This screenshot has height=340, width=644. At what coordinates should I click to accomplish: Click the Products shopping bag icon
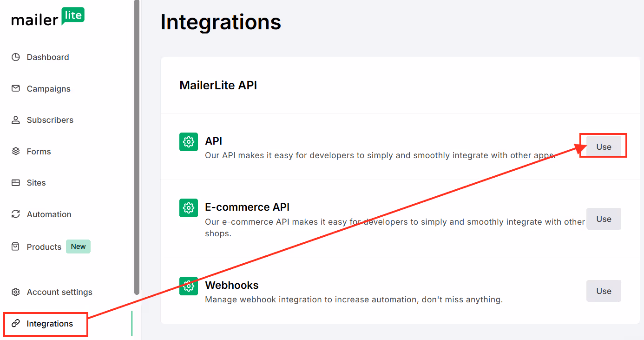16,247
